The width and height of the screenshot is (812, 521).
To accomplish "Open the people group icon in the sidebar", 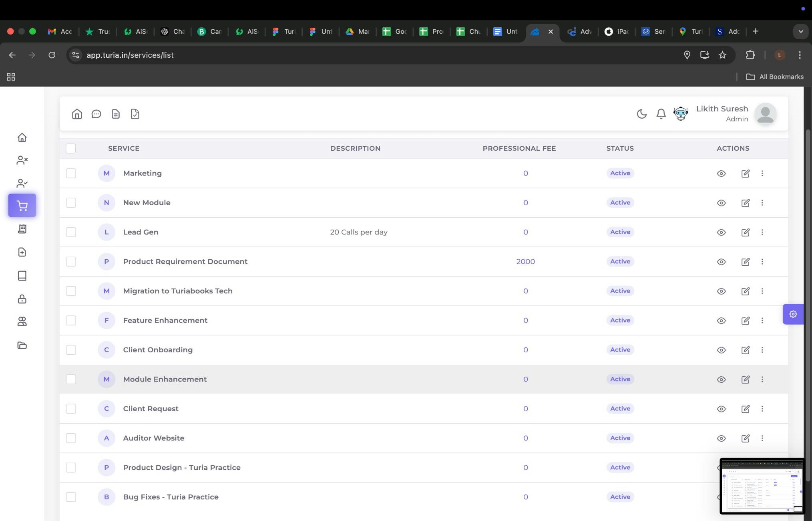I will [22, 321].
